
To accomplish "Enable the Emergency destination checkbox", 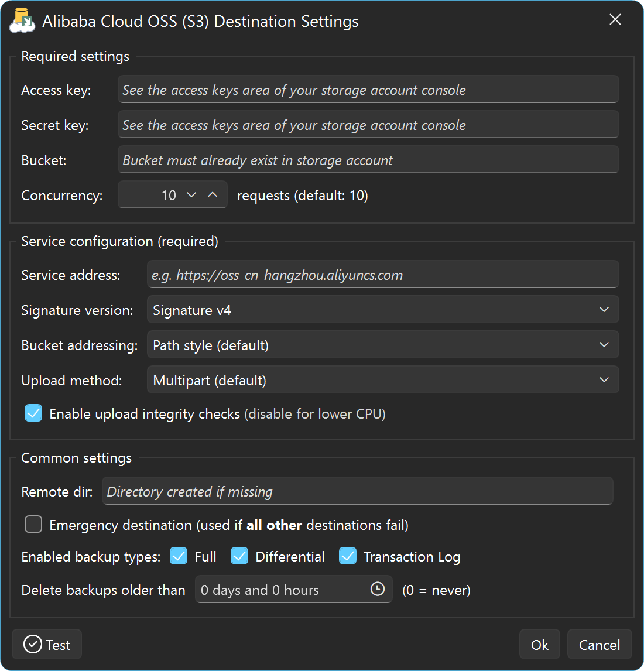I will coord(33,524).
